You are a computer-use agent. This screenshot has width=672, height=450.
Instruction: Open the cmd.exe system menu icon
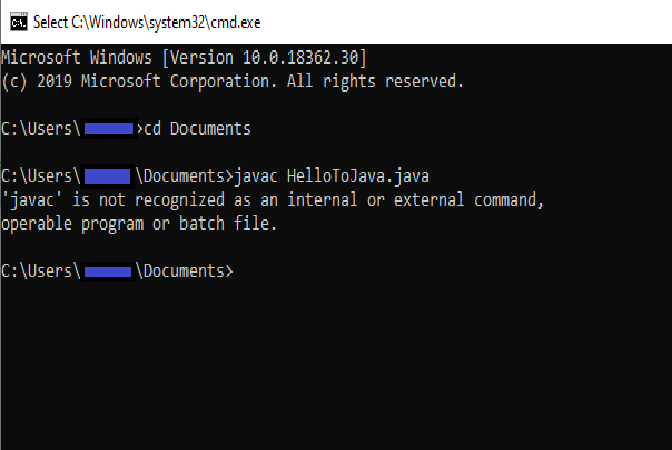pyautogui.click(x=18, y=22)
